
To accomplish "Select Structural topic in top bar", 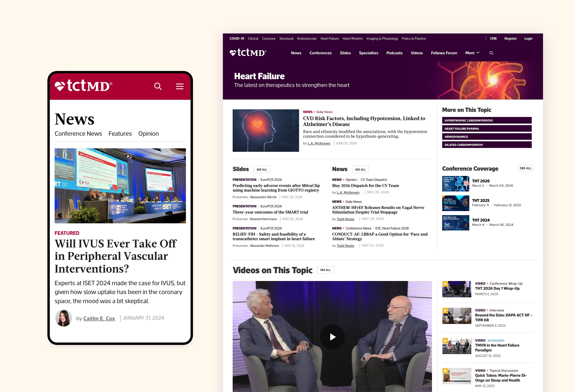I will (x=286, y=38).
